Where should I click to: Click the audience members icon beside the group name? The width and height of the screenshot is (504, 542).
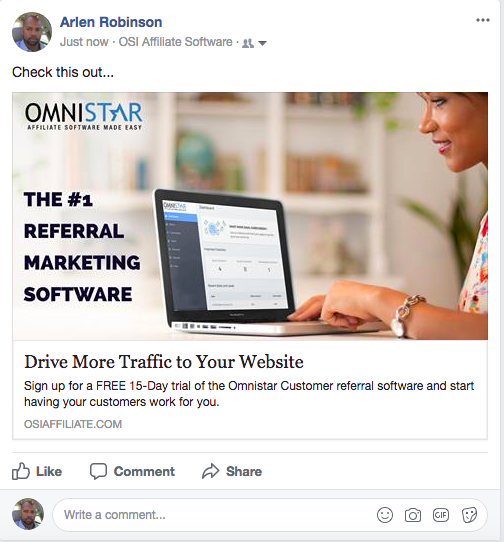point(248,43)
